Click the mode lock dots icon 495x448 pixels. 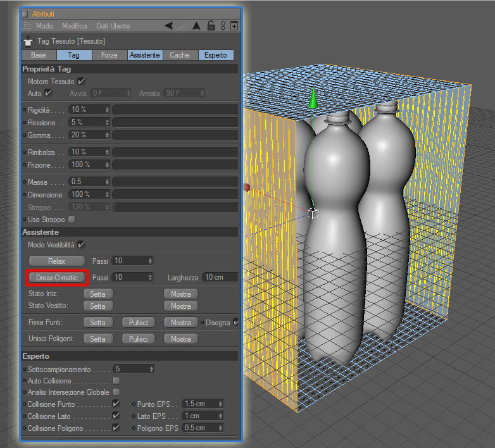[223, 26]
